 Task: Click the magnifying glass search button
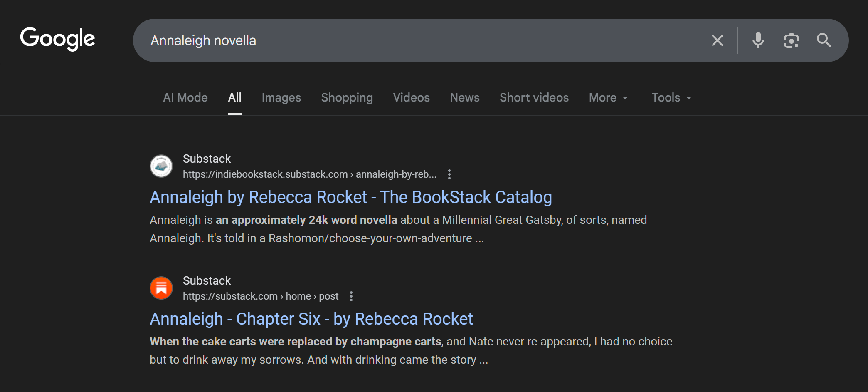[x=824, y=40]
